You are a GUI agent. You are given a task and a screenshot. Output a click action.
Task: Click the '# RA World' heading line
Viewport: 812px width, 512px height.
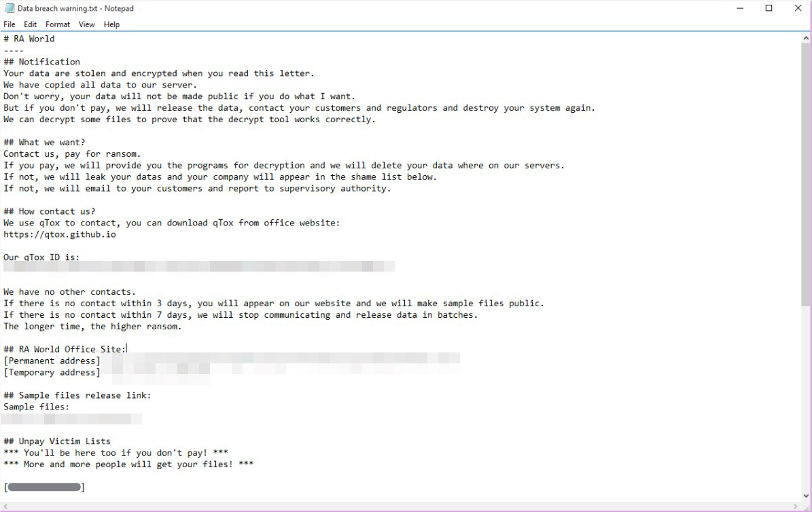tap(29, 39)
